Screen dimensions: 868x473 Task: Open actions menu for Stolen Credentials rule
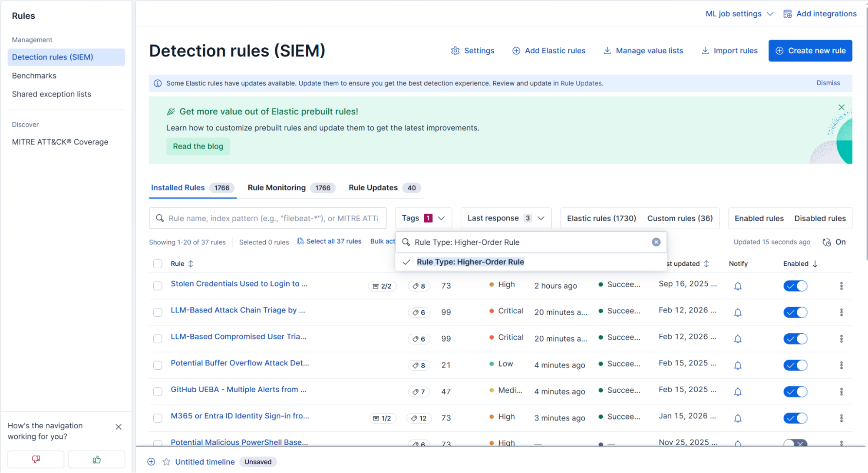(841, 286)
